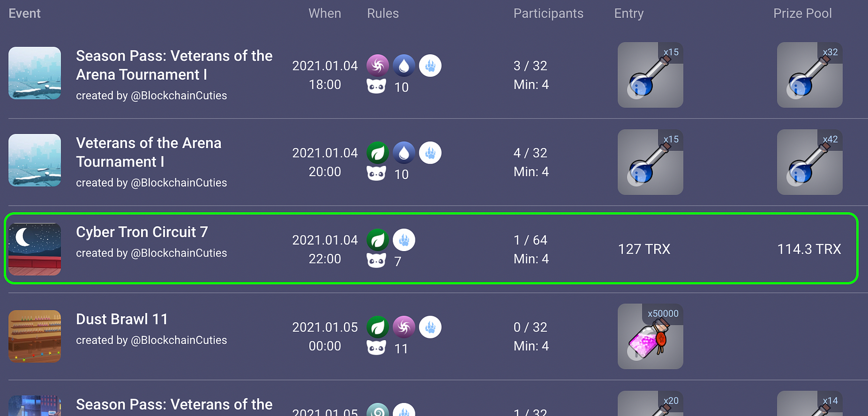Click the x50000 pink dust bottle entry icon

tap(650, 336)
